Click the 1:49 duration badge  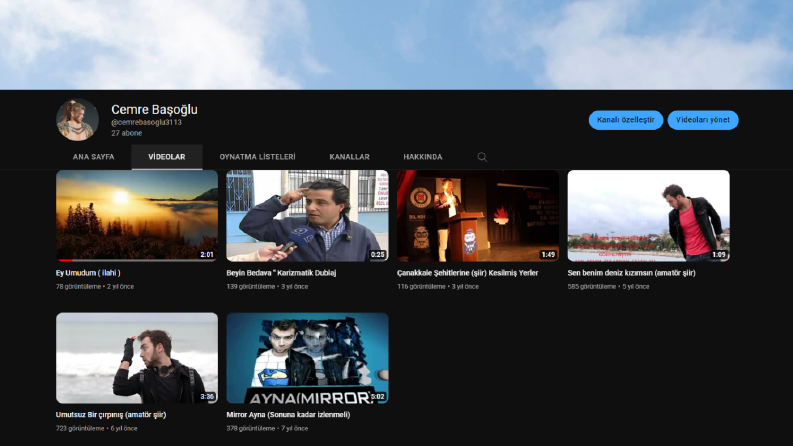click(548, 255)
